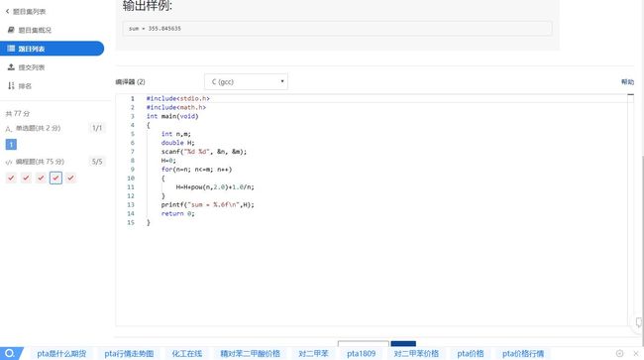This screenshot has height=360, width=644.
Task: Open suggestion 对二甲苯
Action: click(x=313, y=353)
